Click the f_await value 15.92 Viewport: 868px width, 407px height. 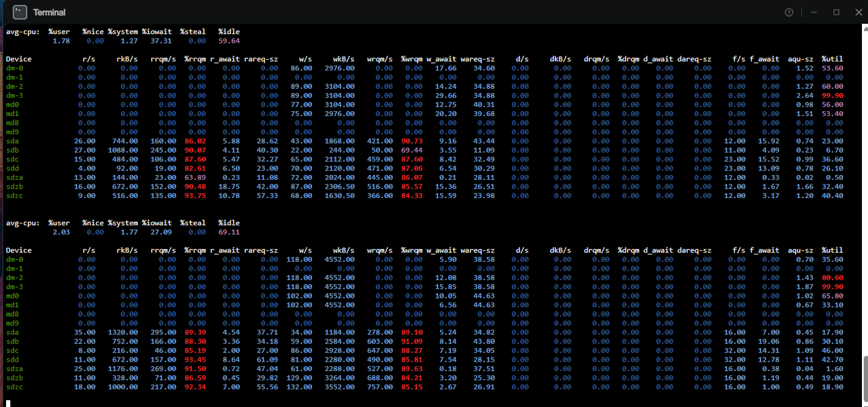(769, 141)
